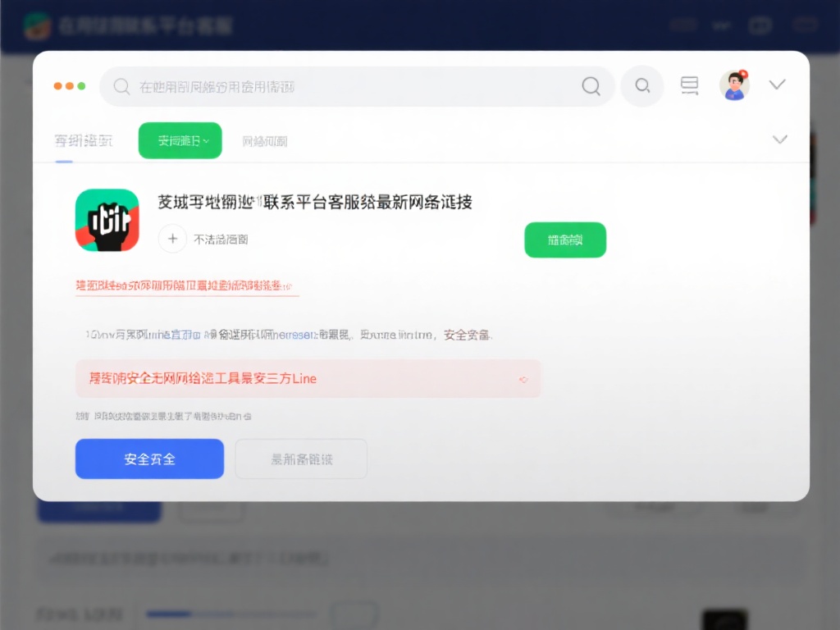Click the blue progress bar at the bottom left
Screen dimensions: 840x630
coord(231,614)
